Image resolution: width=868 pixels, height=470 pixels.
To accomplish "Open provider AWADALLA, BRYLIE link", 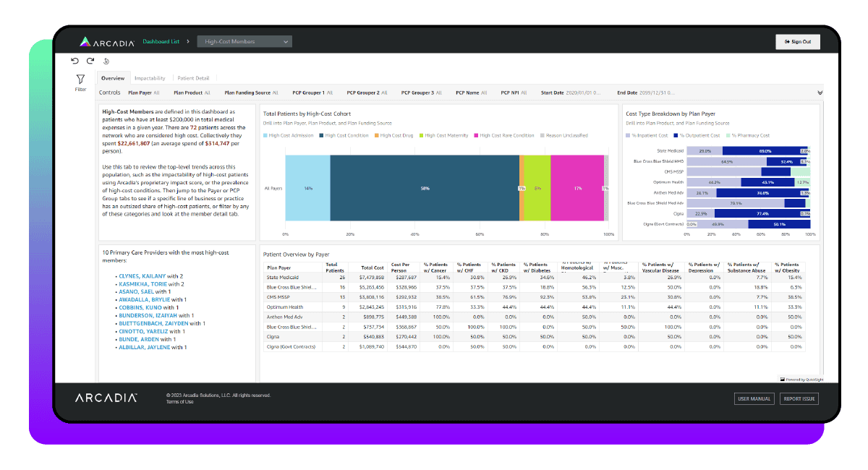I will [x=146, y=299].
